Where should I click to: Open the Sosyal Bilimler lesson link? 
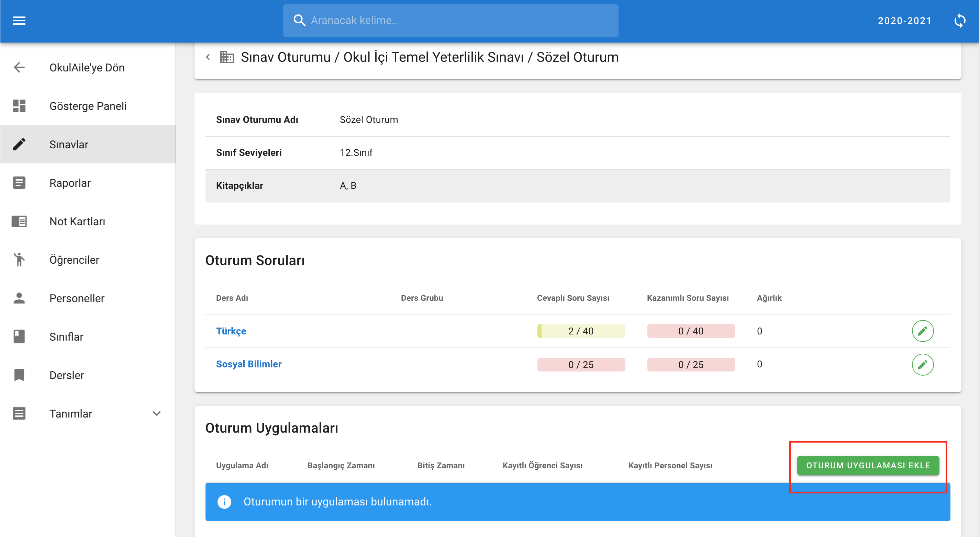point(249,364)
